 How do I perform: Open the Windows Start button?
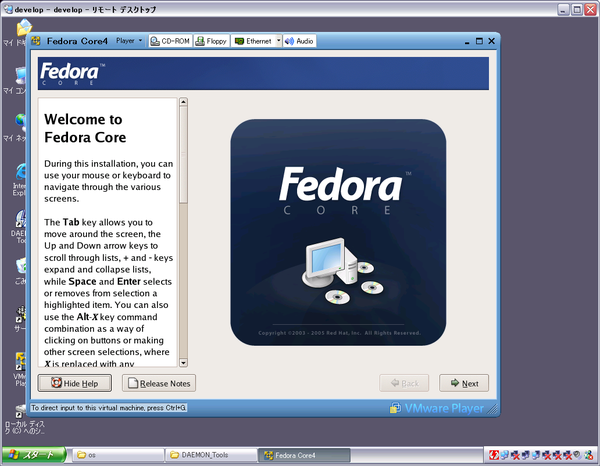(34, 455)
